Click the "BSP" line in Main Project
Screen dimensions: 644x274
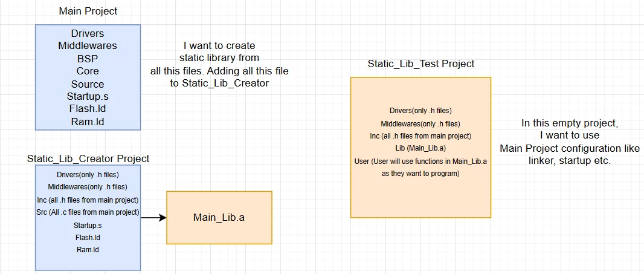pos(88,59)
